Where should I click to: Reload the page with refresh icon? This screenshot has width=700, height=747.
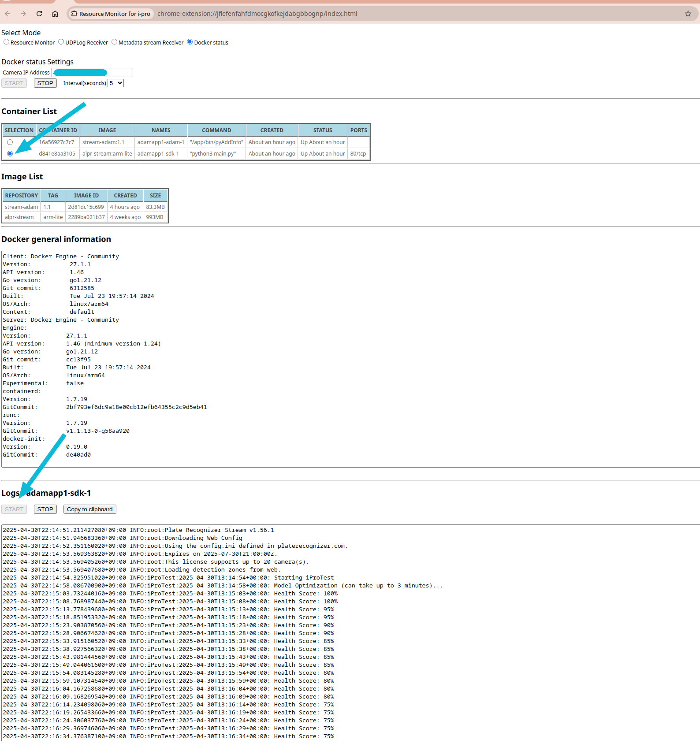pyautogui.click(x=39, y=14)
